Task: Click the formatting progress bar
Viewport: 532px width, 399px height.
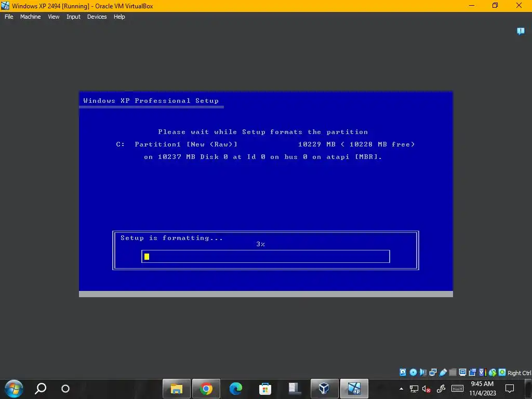Action: coord(265,257)
